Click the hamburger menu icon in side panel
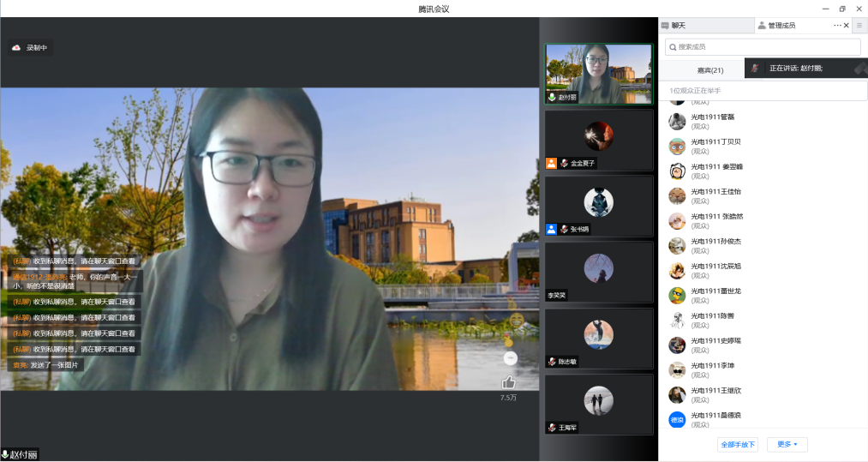The image size is (868, 462). pyautogui.click(x=859, y=26)
